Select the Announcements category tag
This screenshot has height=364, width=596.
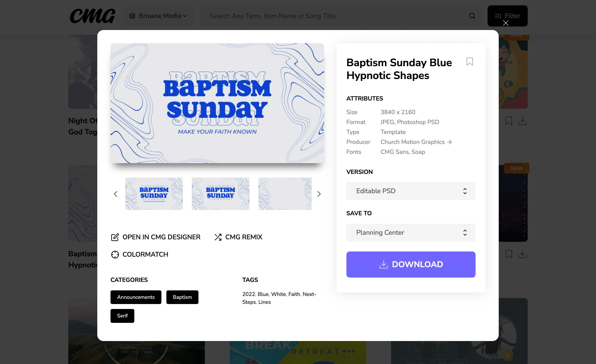[x=136, y=297]
